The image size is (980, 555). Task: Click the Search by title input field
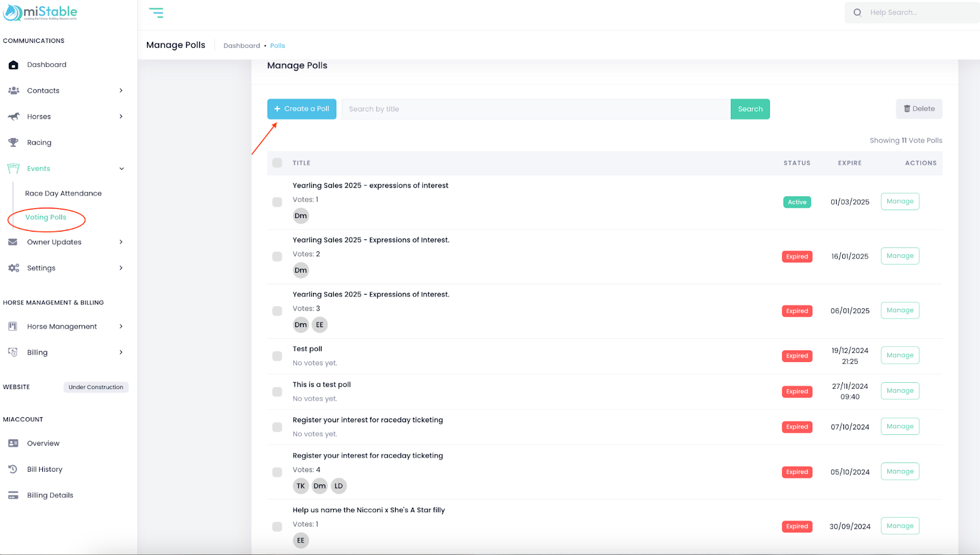tap(535, 109)
